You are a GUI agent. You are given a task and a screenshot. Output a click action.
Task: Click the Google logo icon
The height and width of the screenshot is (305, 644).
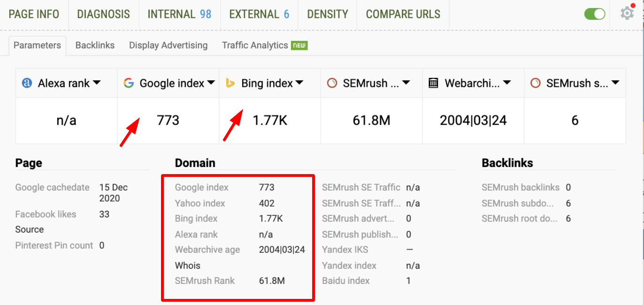pos(129,83)
